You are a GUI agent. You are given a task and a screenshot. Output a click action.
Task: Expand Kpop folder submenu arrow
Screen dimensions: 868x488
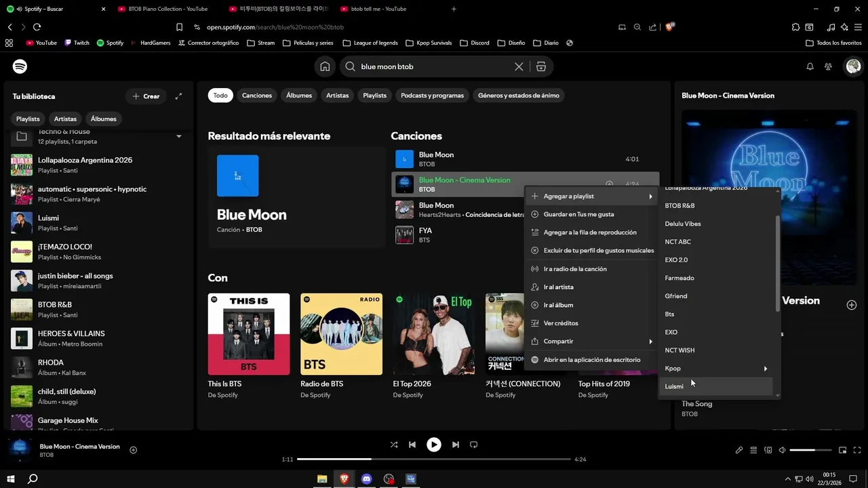766,369
